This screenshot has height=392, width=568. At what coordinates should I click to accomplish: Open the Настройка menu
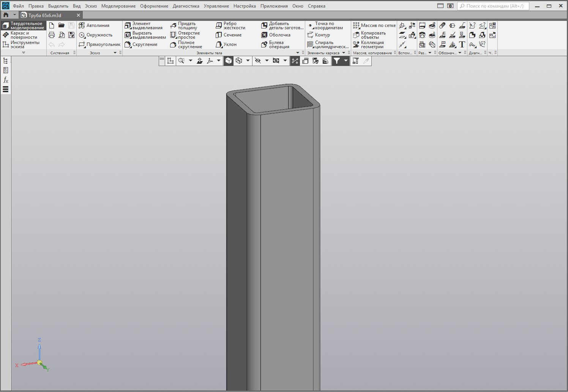245,6
